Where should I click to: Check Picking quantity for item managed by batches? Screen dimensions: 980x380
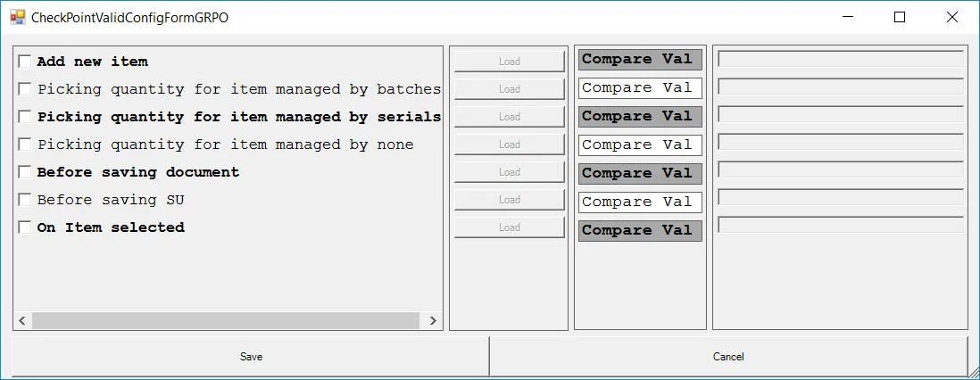click(x=25, y=89)
